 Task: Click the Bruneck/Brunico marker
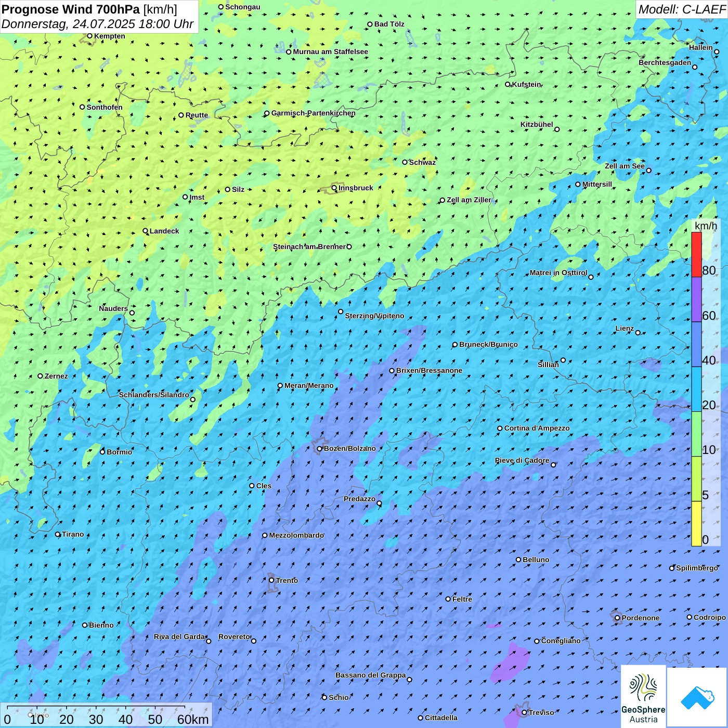[x=455, y=344]
